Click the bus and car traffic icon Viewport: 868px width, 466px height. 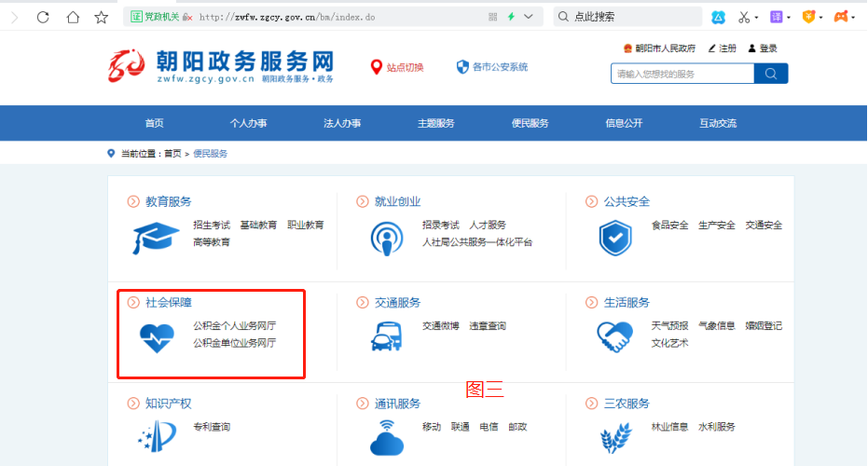click(386, 336)
